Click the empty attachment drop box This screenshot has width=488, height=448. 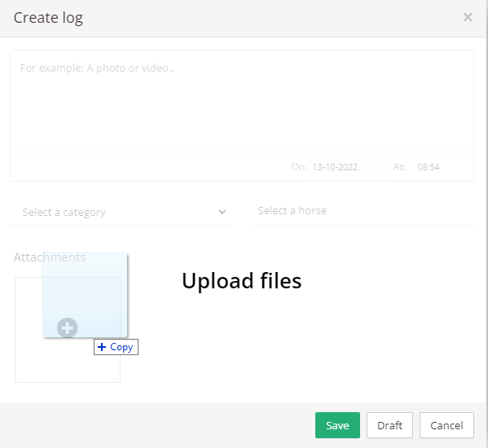68,330
